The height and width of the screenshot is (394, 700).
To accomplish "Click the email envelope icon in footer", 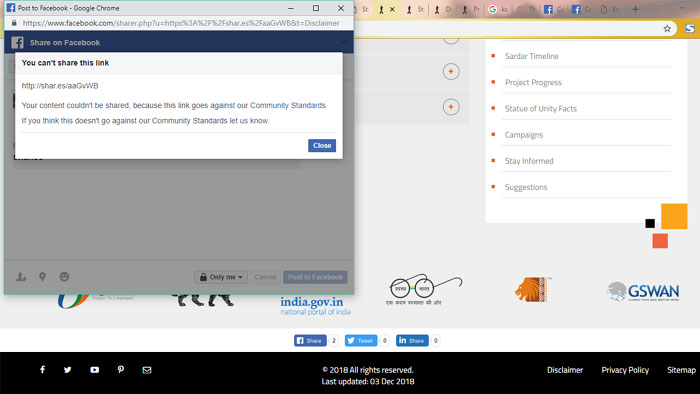I will [147, 370].
